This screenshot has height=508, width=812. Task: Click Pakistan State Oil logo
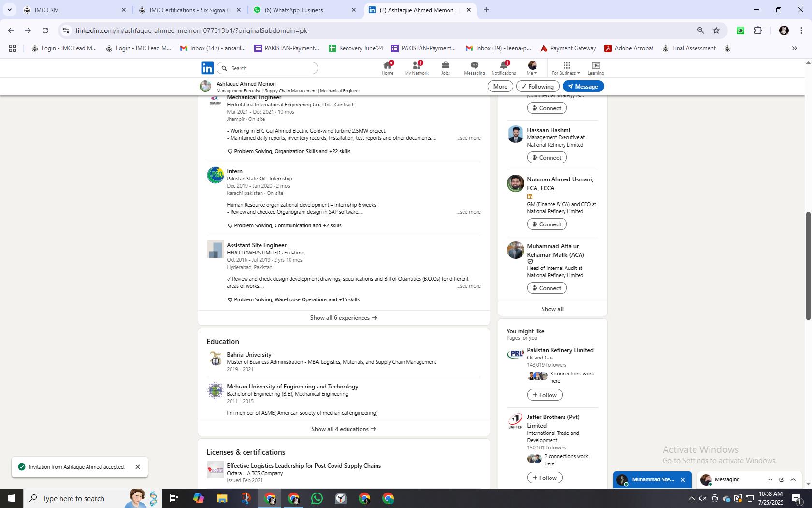[215, 175]
